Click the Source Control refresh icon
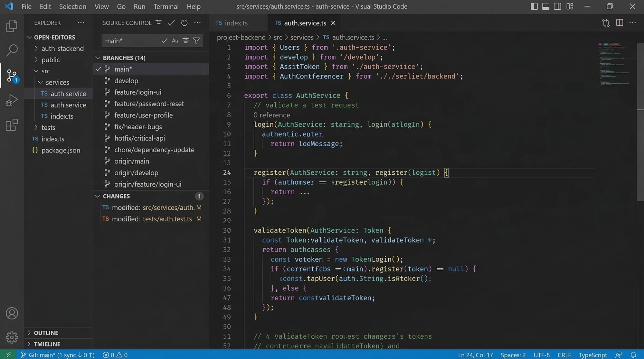This screenshot has height=359, width=644. tap(184, 23)
